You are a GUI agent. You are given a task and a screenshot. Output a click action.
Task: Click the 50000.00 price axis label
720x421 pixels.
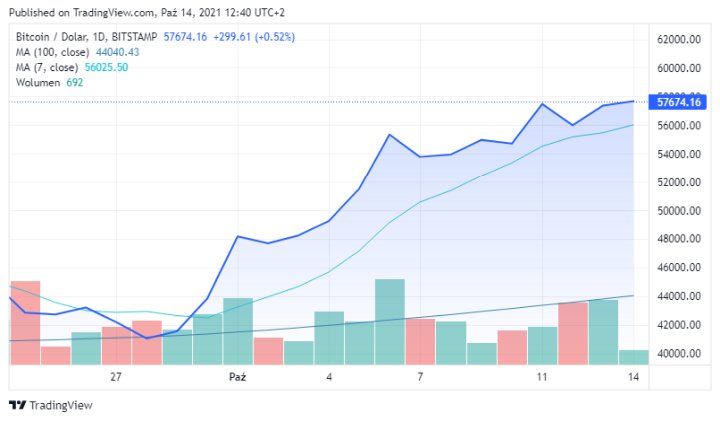[677, 211]
